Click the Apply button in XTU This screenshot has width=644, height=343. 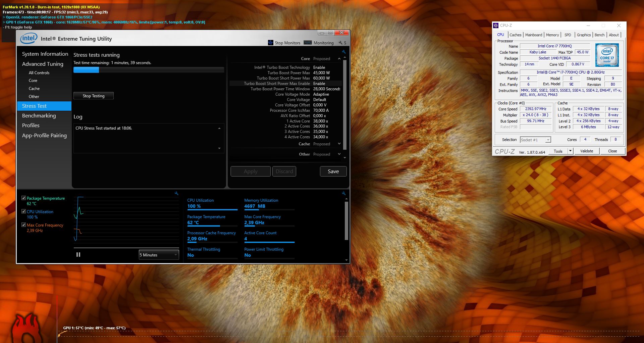pyautogui.click(x=251, y=171)
